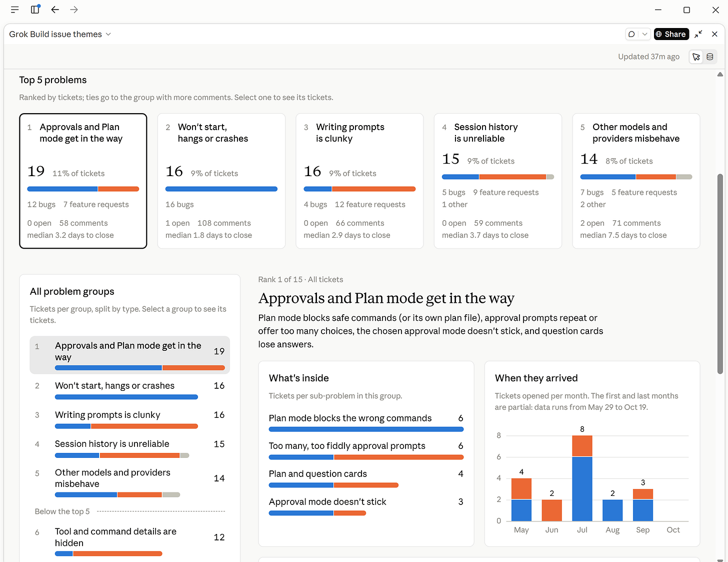Click the scrollbar up arrow
The image size is (728, 562).
(x=720, y=74)
